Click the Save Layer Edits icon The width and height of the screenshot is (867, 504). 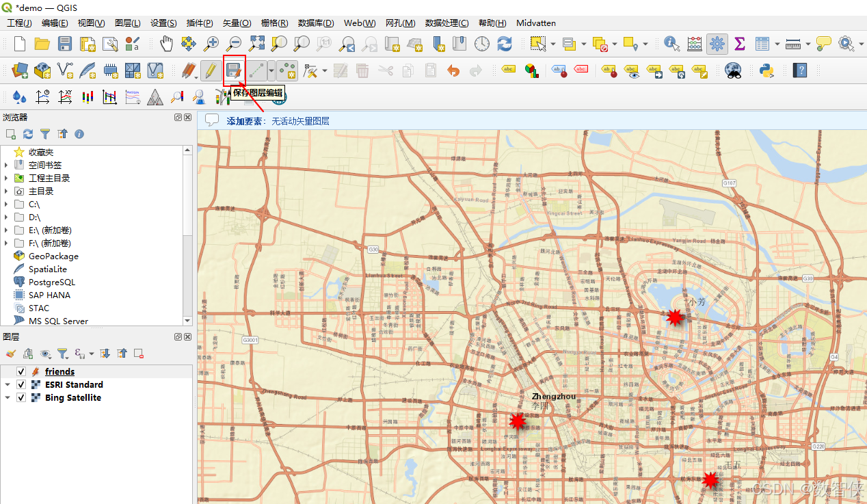coord(234,70)
